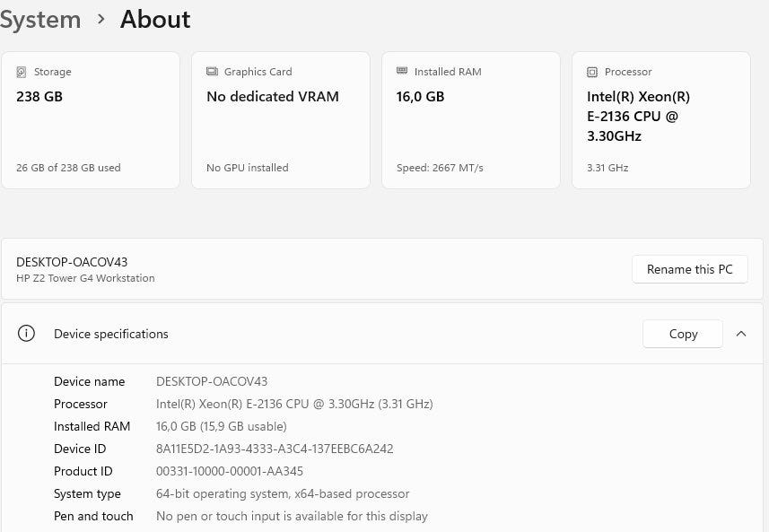769x532 pixels.
Task: Click the Product ID value 00331-10000-00001-AA345
Action: (230, 471)
